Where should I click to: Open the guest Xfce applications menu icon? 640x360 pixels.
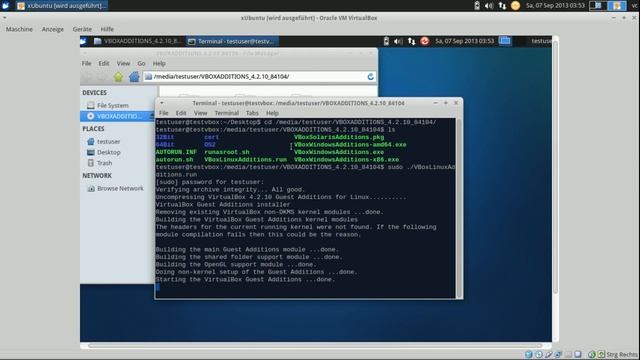pos(83,41)
